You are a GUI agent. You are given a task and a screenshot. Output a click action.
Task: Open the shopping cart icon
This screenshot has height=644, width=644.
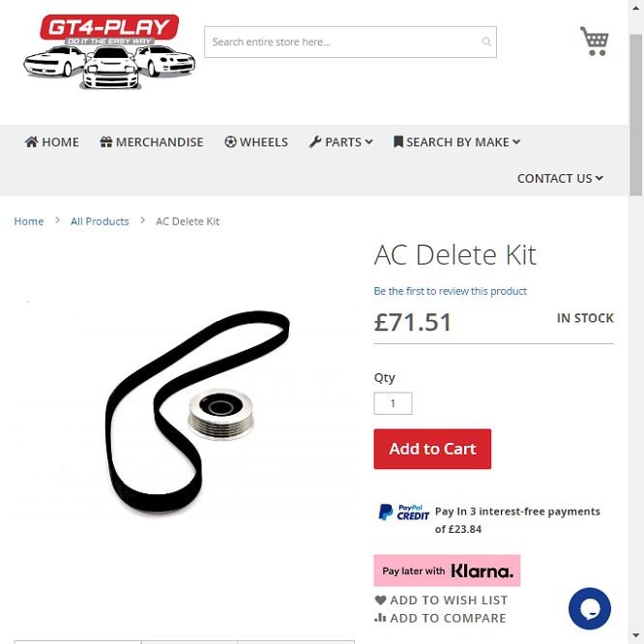click(594, 41)
